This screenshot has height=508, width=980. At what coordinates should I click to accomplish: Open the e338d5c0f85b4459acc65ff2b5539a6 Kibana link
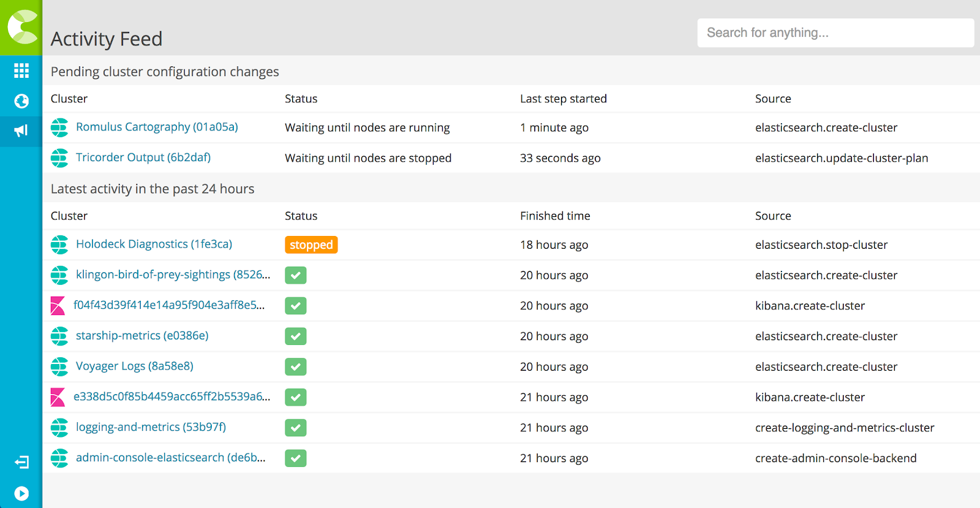pyautogui.click(x=171, y=396)
